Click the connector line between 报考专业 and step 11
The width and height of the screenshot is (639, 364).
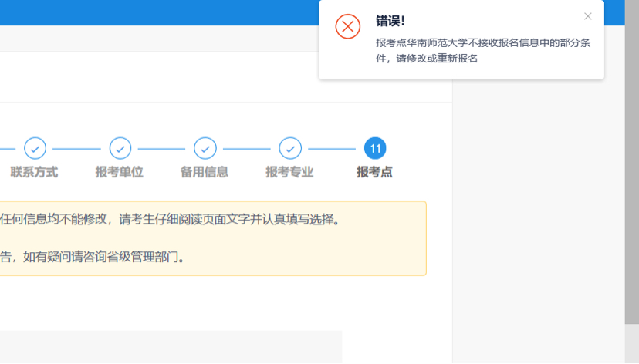click(332, 148)
